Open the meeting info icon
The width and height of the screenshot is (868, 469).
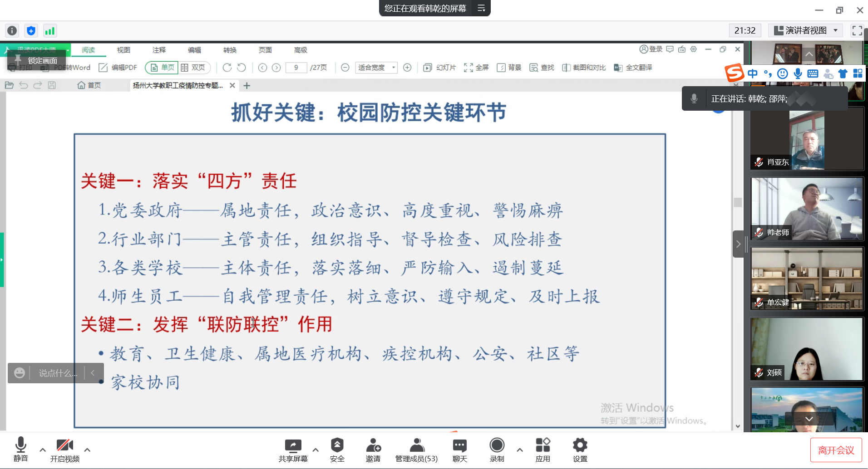(x=12, y=30)
